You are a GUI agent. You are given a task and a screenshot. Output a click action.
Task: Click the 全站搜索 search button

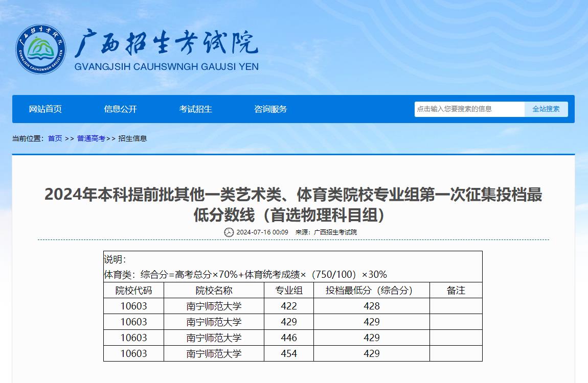pyautogui.click(x=546, y=109)
